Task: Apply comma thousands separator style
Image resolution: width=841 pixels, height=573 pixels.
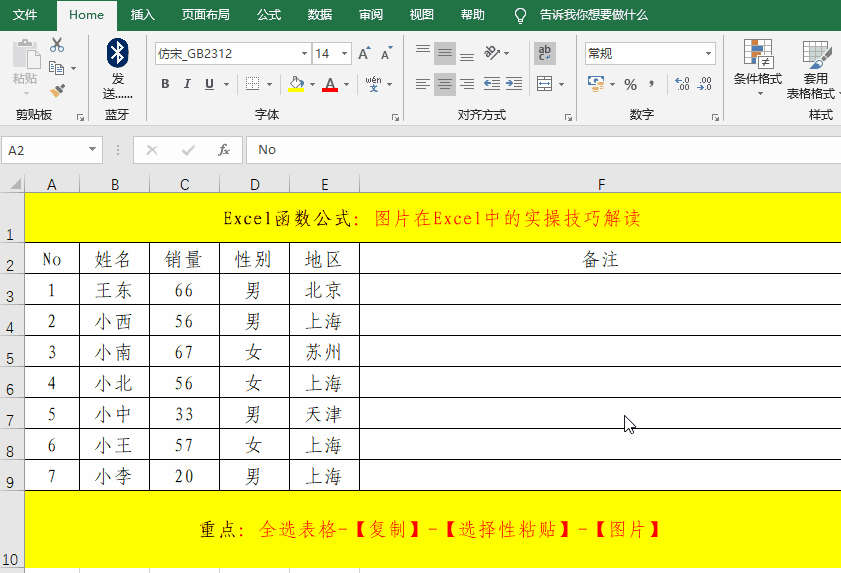Action: 651,84
